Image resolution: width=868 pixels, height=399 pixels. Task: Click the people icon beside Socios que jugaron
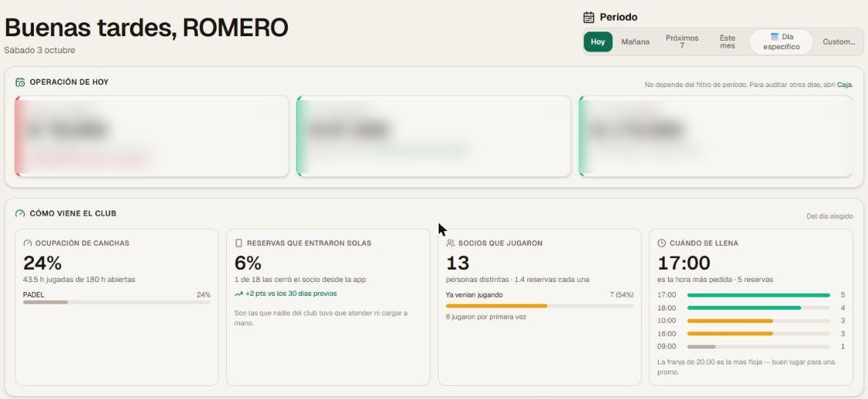451,243
